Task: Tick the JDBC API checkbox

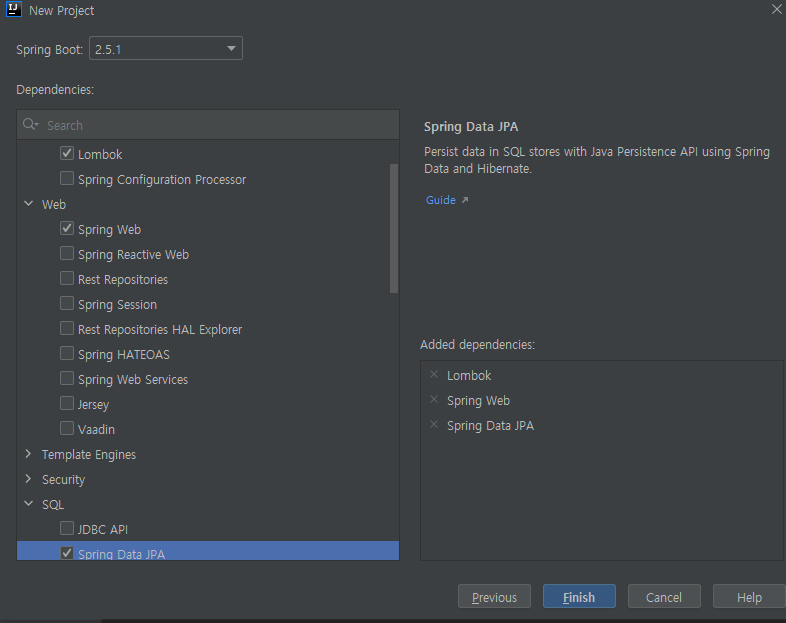Action: pyautogui.click(x=67, y=528)
